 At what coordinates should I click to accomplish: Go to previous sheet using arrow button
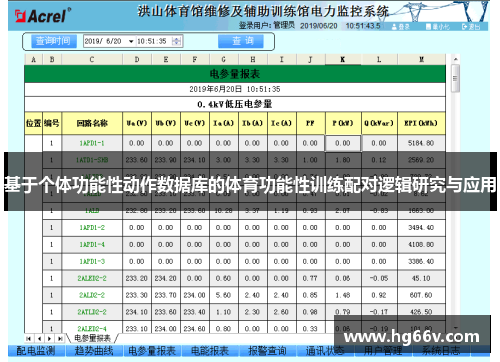(39, 339)
